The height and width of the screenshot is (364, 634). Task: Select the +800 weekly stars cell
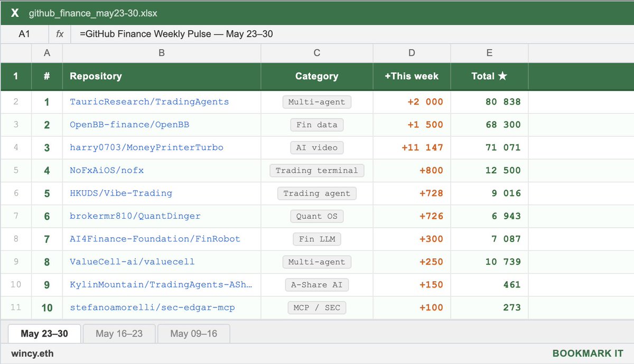pyautogui.click(x=412, y=170)
